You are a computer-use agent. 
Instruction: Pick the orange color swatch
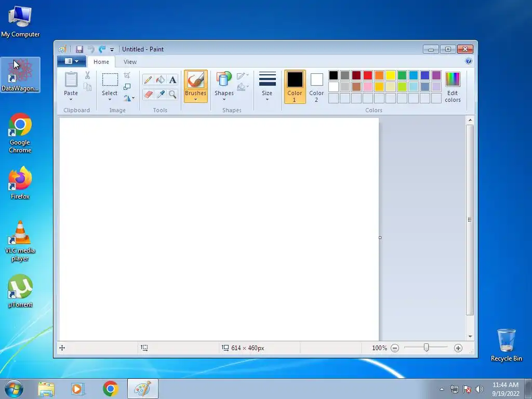379,75
